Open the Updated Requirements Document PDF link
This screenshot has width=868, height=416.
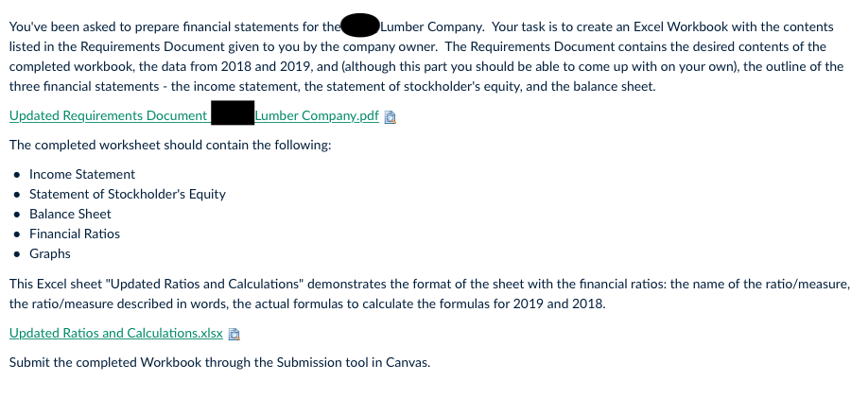[x=194, y=115]
